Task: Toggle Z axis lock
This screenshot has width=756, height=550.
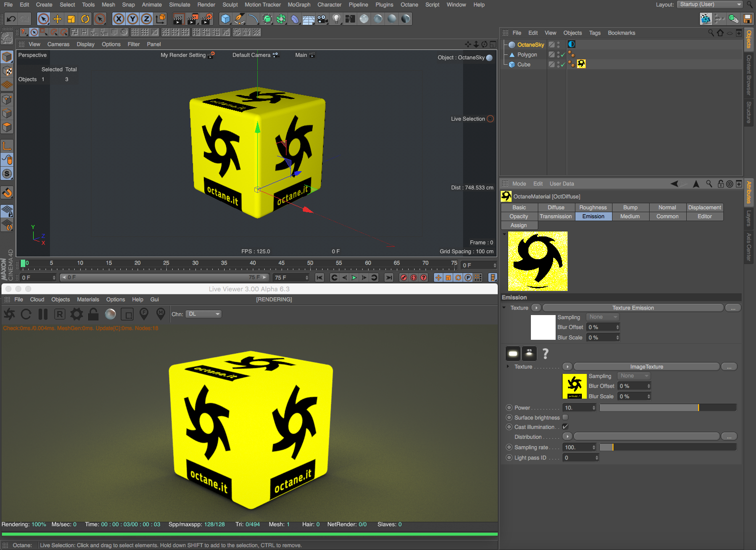Action: point(146,19)
